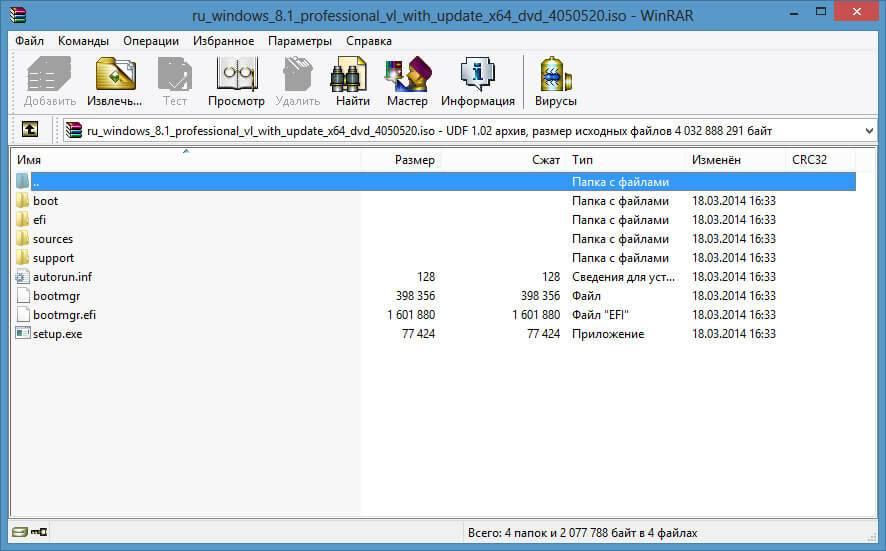
Task: Select the 'support' folder name
Action: [53, 258]
